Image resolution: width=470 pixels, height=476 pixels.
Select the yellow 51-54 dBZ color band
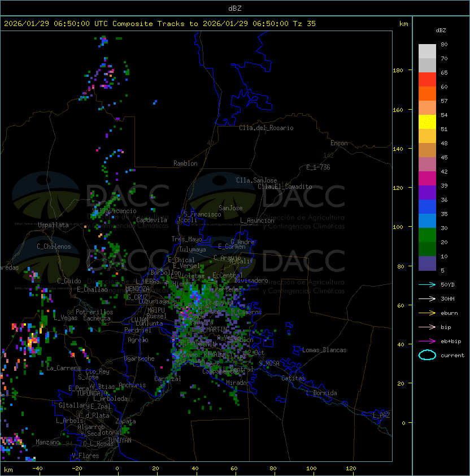427,122
